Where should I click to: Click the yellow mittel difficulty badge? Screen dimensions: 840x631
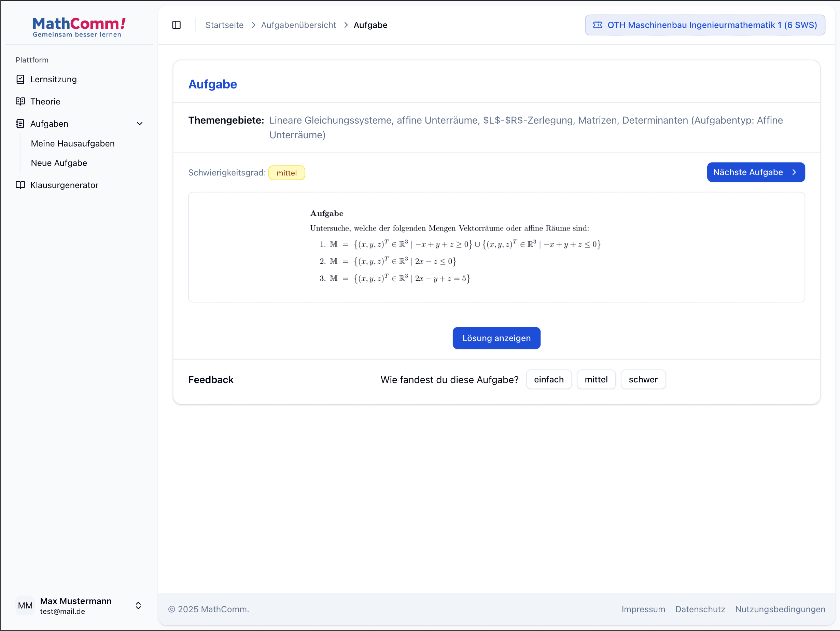286,173
